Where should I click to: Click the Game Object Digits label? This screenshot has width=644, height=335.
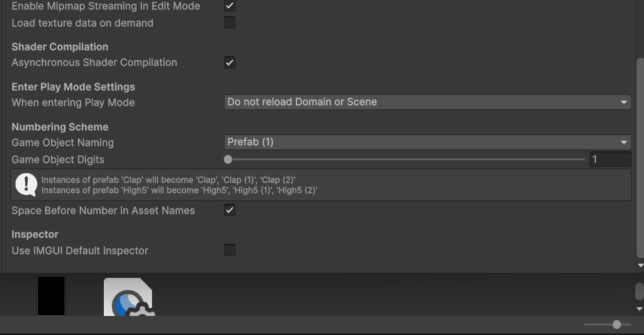click(x=58, y=160)
